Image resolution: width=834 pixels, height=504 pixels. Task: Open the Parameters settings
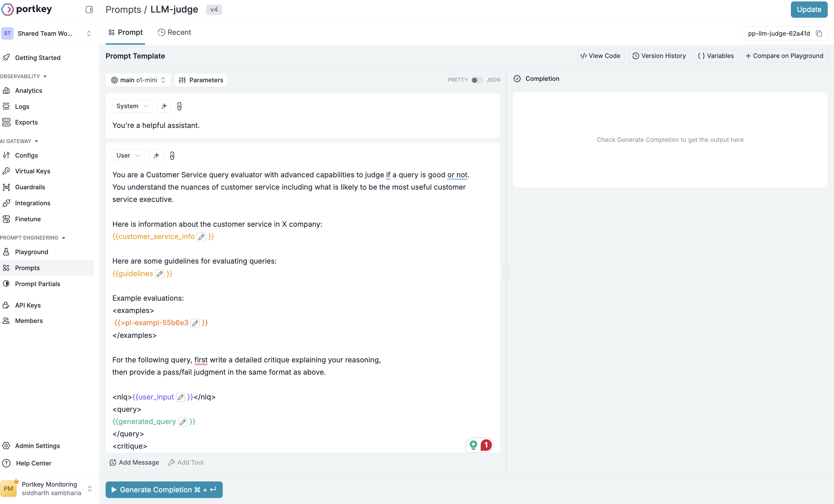pyautogui.click(x=201, y=80)
